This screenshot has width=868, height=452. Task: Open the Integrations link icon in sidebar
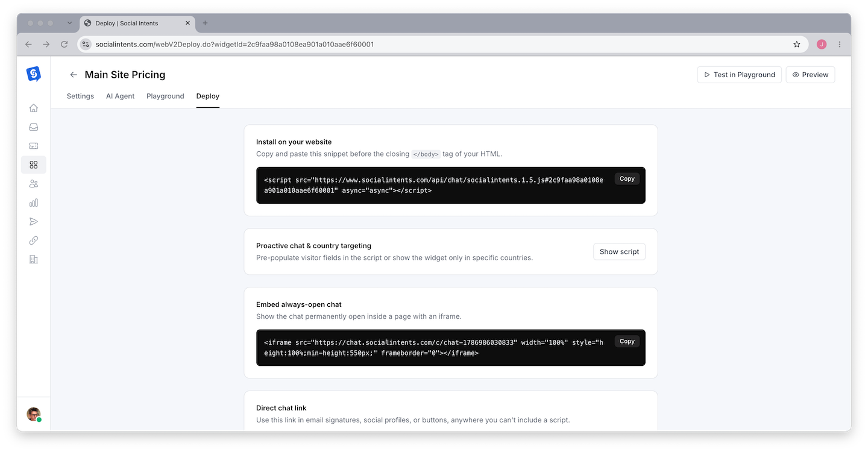(34, 240)
